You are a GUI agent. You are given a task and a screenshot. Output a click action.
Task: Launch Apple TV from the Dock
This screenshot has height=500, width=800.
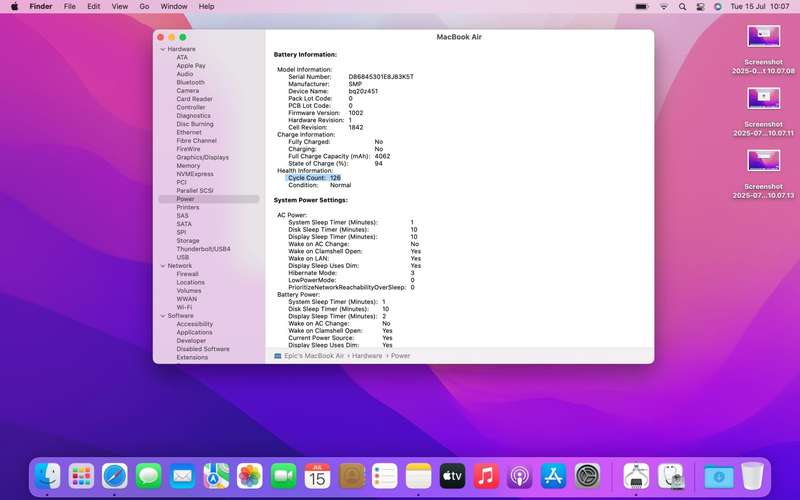[452, 477]
